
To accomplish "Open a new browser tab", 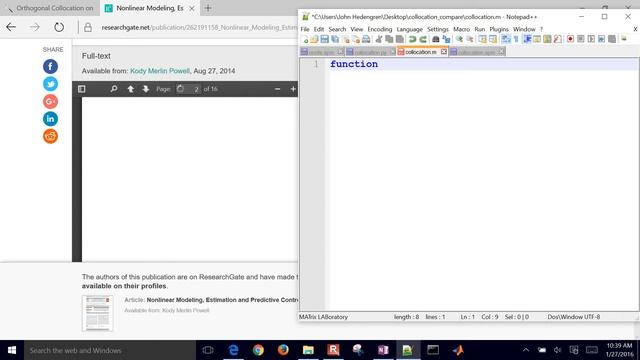I will tap(208, 8).
